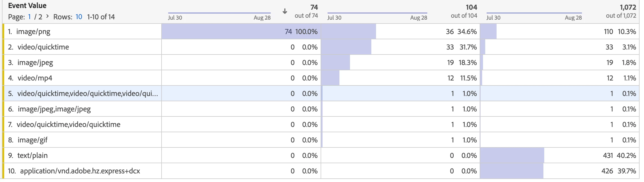The width and height of the screenshot is (644, 182).
Task: Click the 104 out of 104 column total
Action: click(x=464, y=11)
